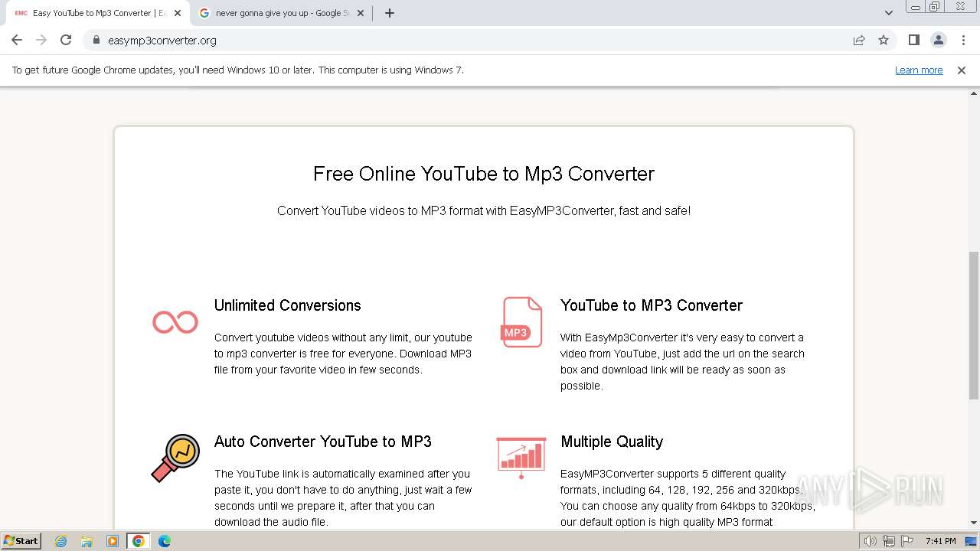Click the 7:41 PM system clock
The image size is (980, 551).
click(x=940, y=541)
